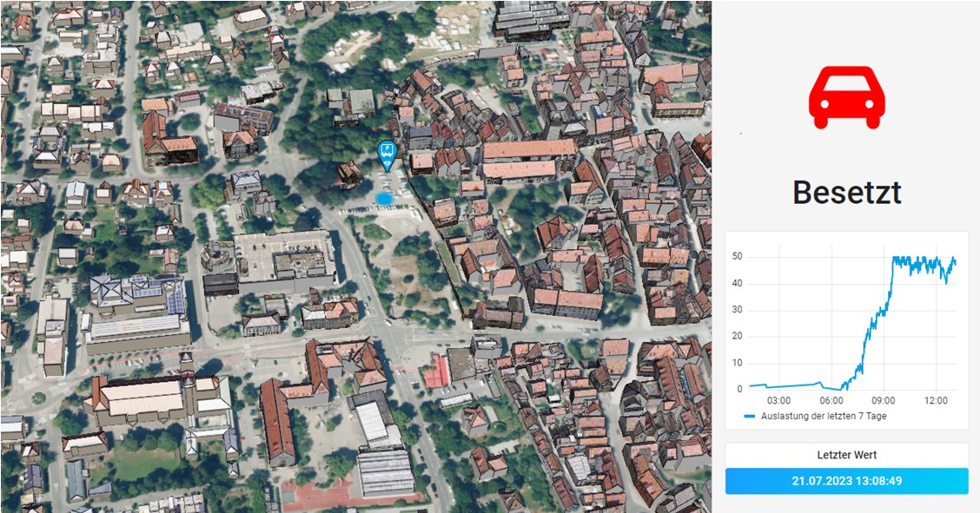Click the 30 value on chart y-axis
The height and width of the screenshot is (513, 980).
[x=738, y=310]
